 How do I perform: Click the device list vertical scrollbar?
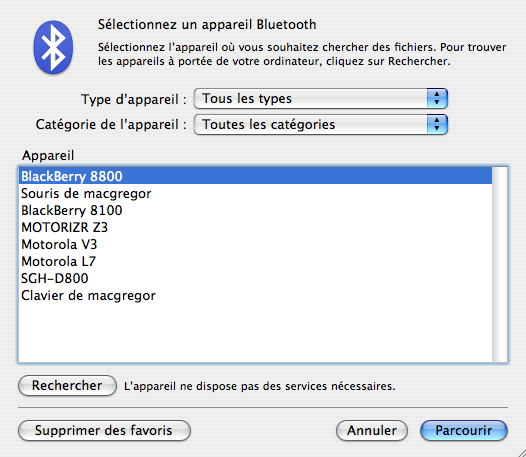[x=500, y=264]
